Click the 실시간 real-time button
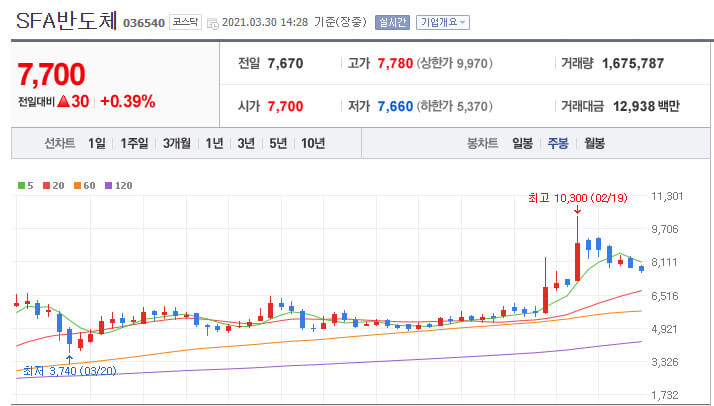Screen dimensions: 714x406 pos(392,22)
